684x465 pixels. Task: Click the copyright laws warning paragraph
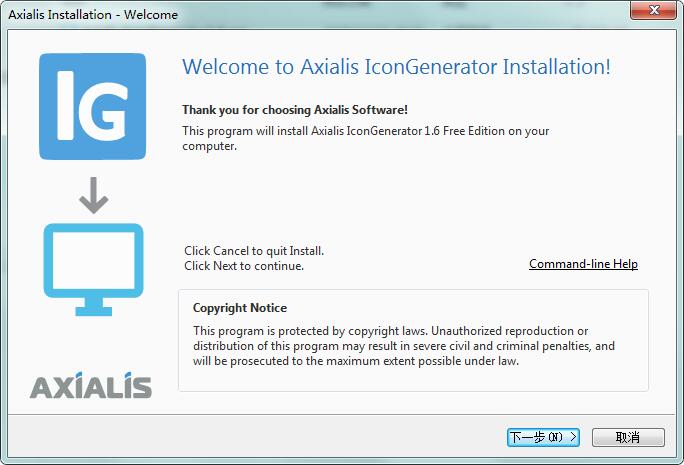404,346
